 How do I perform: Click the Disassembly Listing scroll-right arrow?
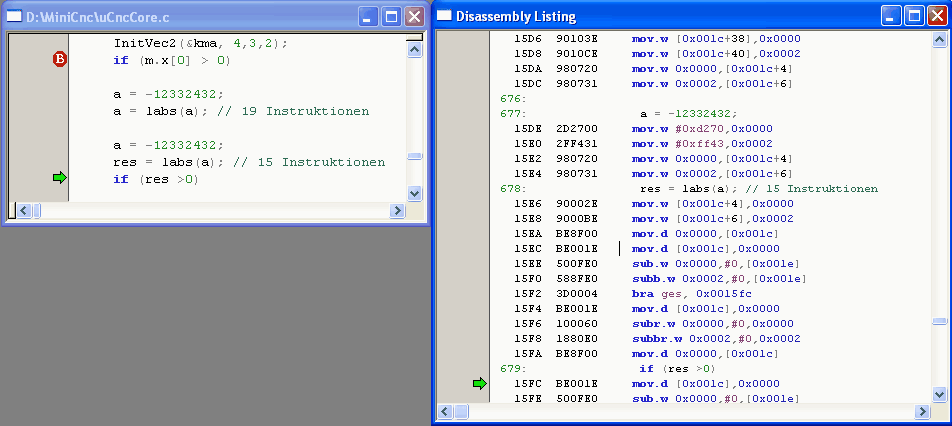tap(923, 411)
